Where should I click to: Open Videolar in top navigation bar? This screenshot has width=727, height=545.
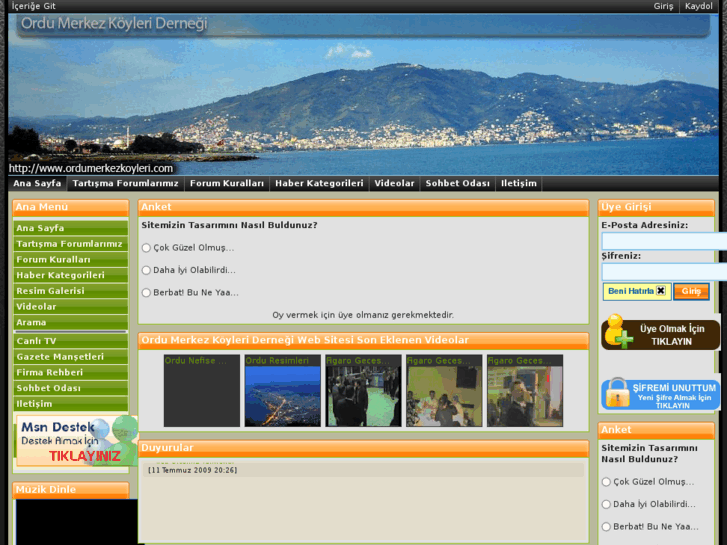[394, 183]
